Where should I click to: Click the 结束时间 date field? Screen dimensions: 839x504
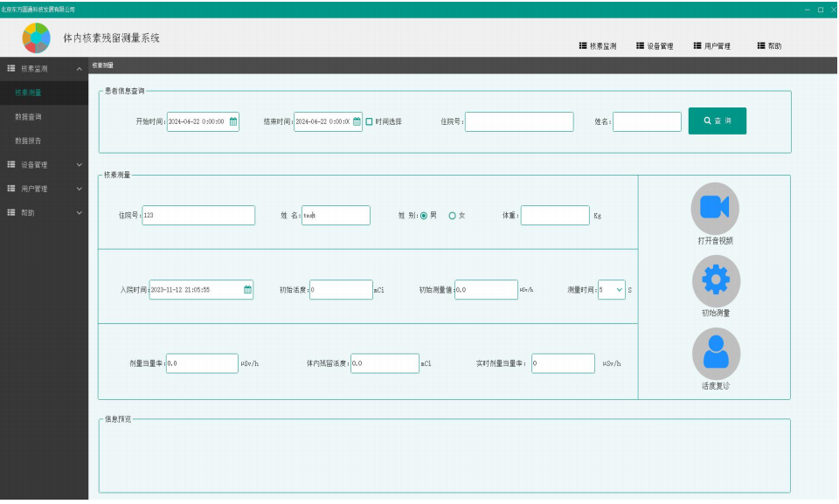tap(328, 121)
